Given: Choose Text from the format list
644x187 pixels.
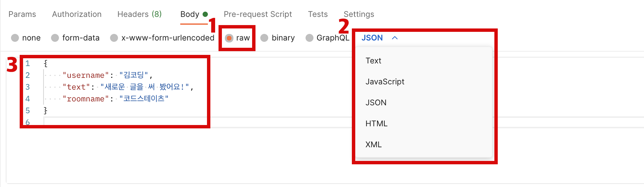Looking at the screenshot, I should click(x=373, y=61).
